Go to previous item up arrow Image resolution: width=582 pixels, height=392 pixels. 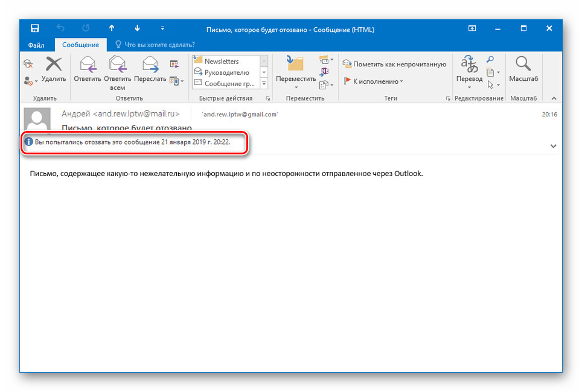(112, 28)
